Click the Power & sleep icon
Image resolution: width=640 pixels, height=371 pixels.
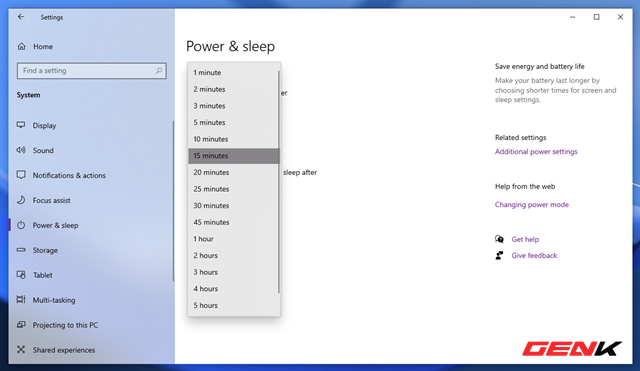(x=21, y=225)
